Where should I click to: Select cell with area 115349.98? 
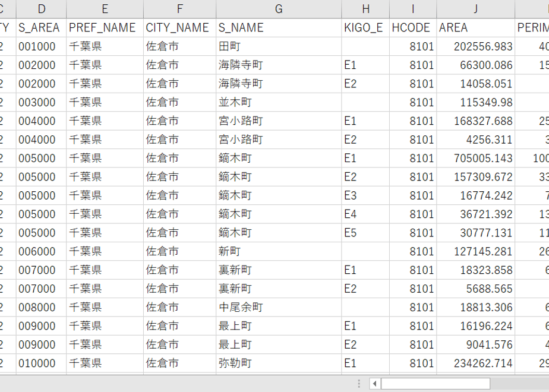click(476, 102)
